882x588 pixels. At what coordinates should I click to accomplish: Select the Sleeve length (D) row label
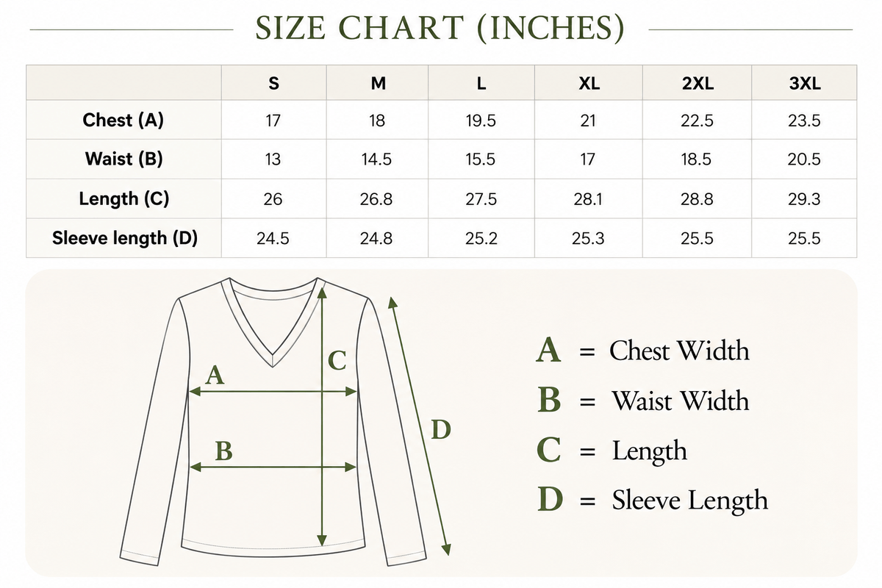125,238
